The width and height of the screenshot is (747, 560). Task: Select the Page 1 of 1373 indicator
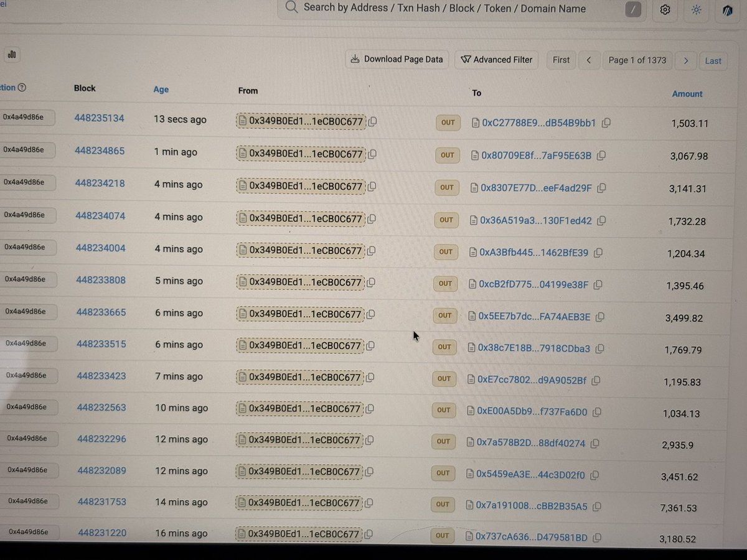(x=637, y=60)
